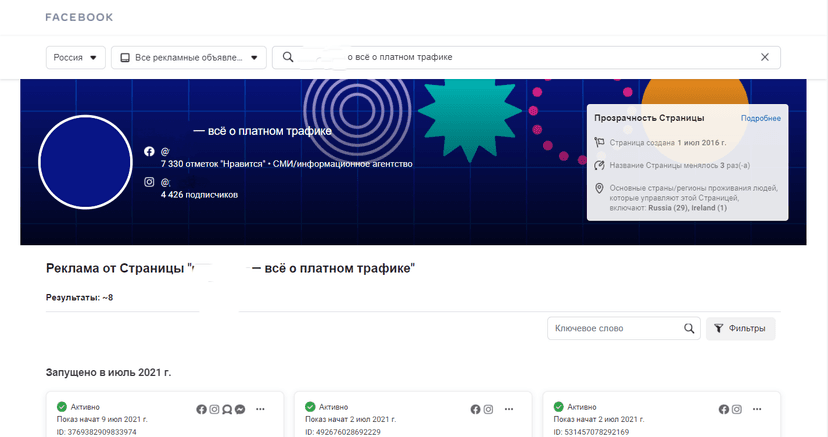Image resolution: width=828 pixels, height=437 pixels.
Task: Open the three-dots menu on ad 3769382909833974
Action: click(x=260, y=409)
